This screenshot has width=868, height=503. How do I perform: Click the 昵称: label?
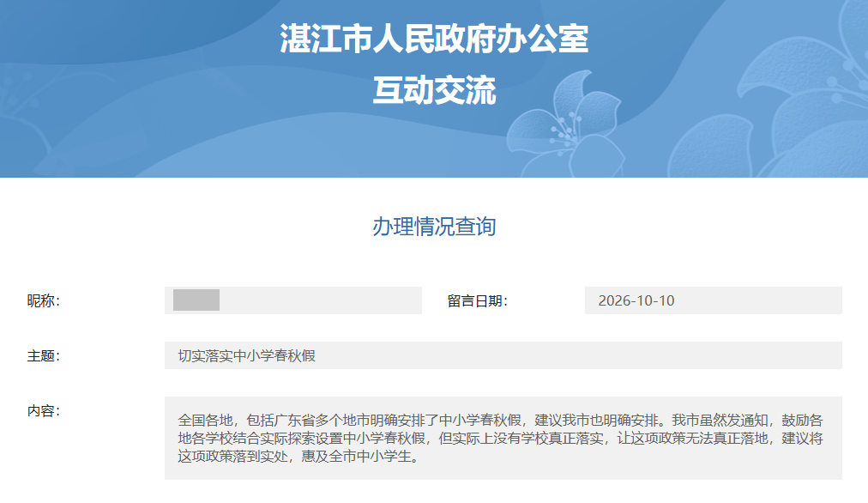coord(44,300)
